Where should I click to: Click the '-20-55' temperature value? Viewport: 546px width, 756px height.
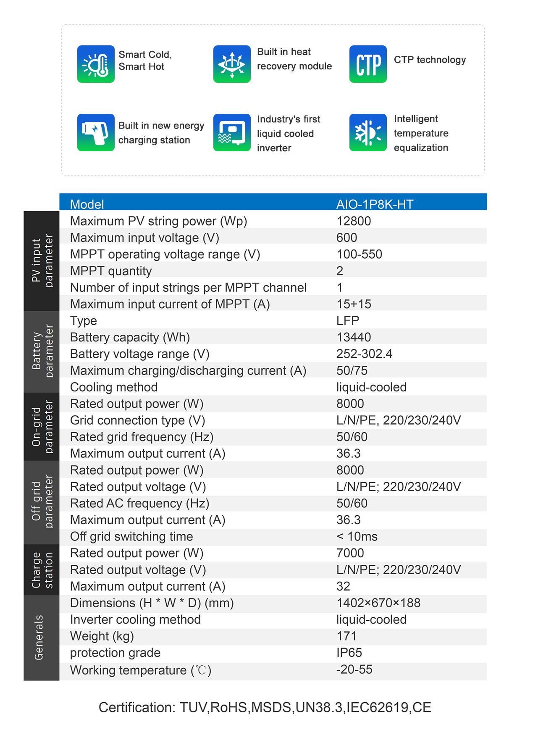(354, 669)
